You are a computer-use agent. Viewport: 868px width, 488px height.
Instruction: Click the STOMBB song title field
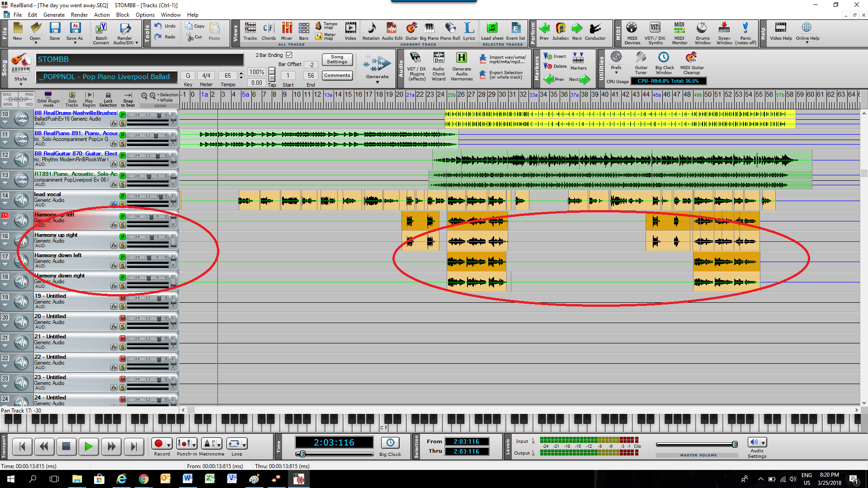click(x=140, y=60)
